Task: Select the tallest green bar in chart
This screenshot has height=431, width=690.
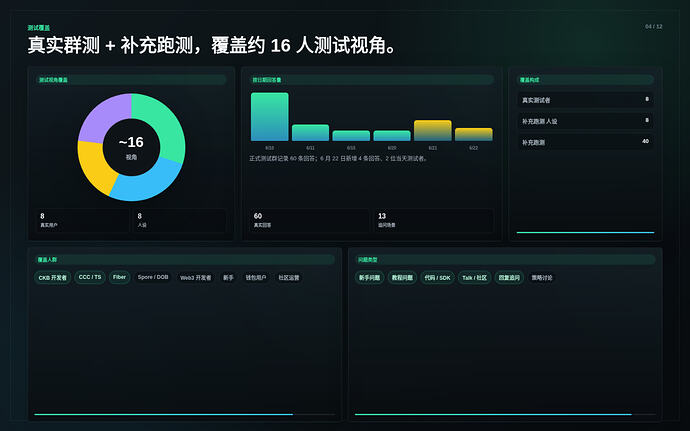Action: 270,117
